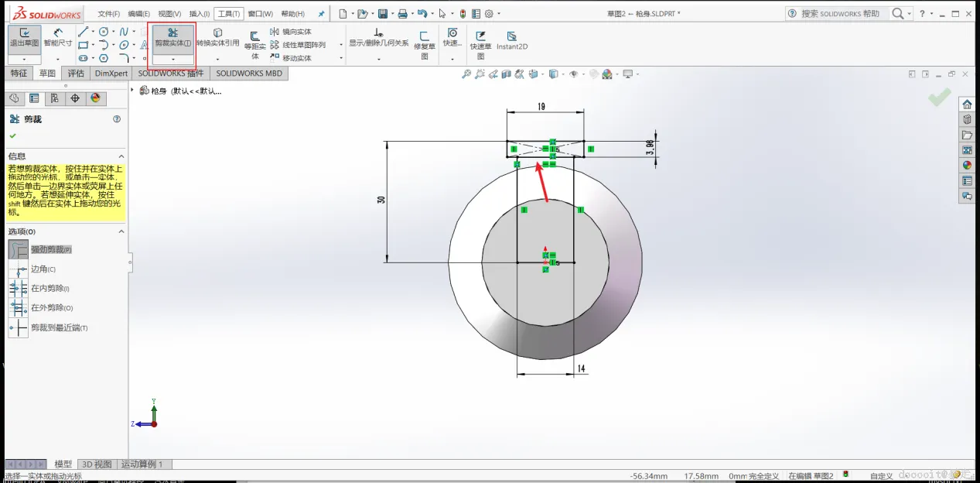
Task: Click the 剪裁实体 trim entities tool
Action: pyautogui.click(x=172, y=37)
